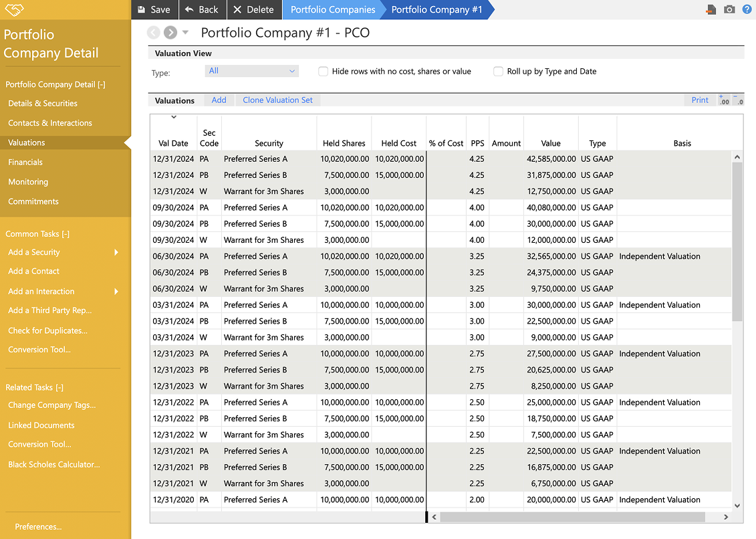Go to next record arrow
The width and height of the screenshot is (756, 539).
point(170,32)
